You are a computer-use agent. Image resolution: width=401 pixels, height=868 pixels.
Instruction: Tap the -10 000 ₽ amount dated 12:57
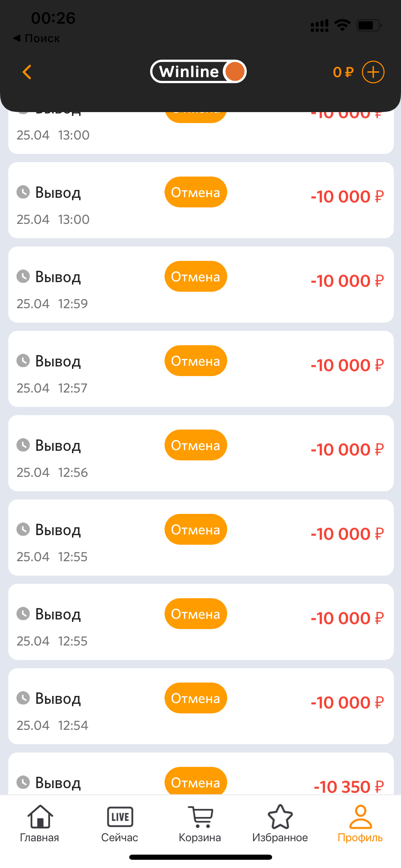[x=347, y=365]
